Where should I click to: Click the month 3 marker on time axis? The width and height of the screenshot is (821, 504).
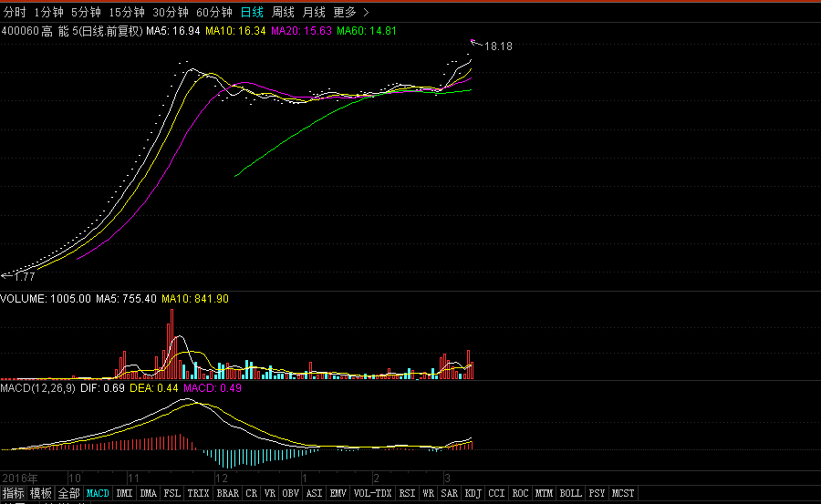[x=447, y=478]
